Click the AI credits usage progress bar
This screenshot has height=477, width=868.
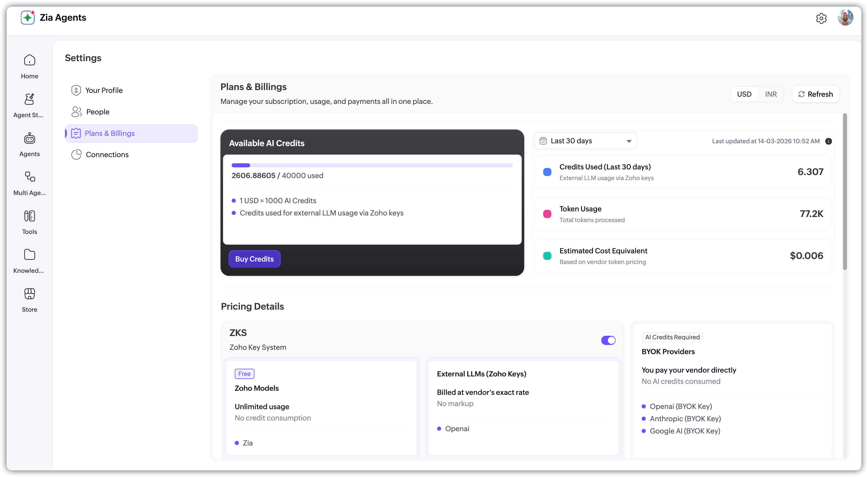[372, 165]
